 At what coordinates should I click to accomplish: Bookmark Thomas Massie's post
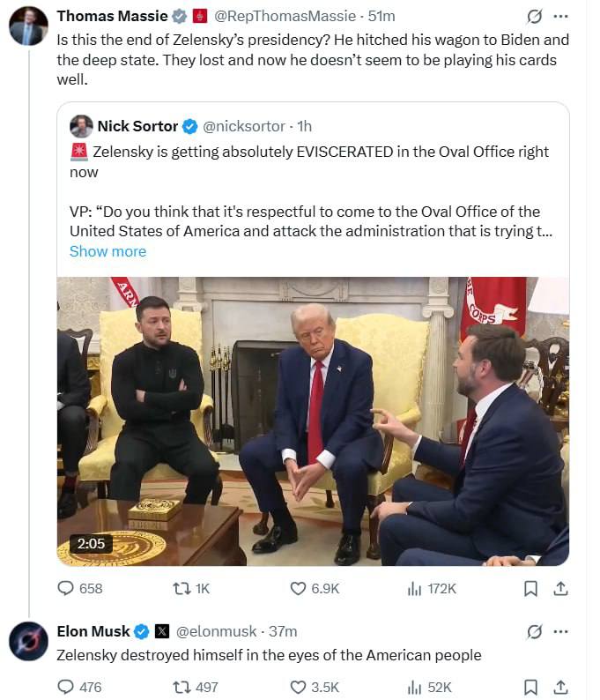(x=530, y=589)
